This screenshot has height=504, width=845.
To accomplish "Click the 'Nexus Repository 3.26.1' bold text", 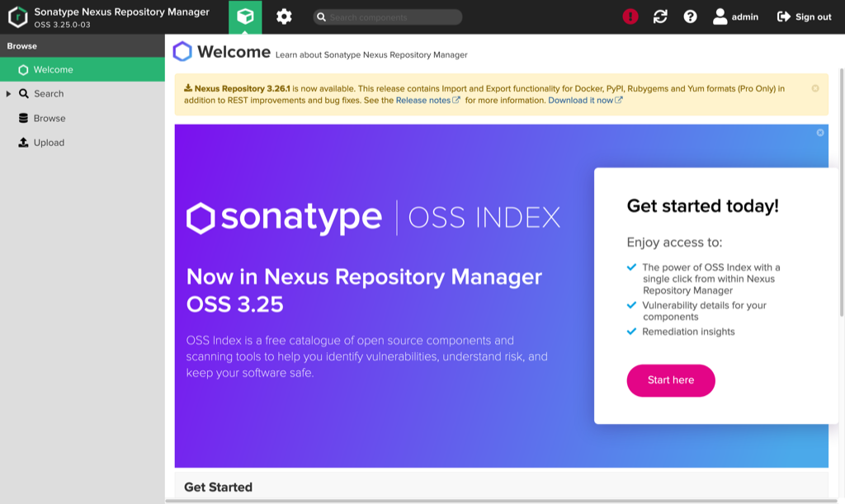I will click(242, 88).
